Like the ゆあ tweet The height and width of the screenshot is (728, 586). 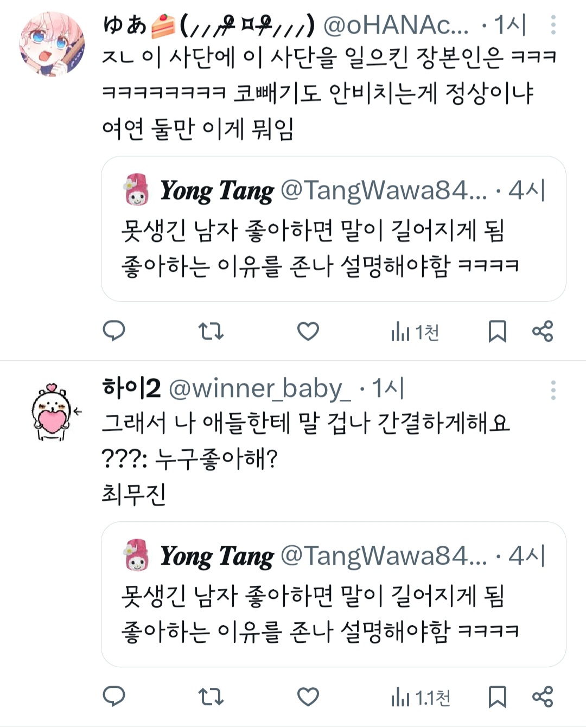click(x=308, y=331)
